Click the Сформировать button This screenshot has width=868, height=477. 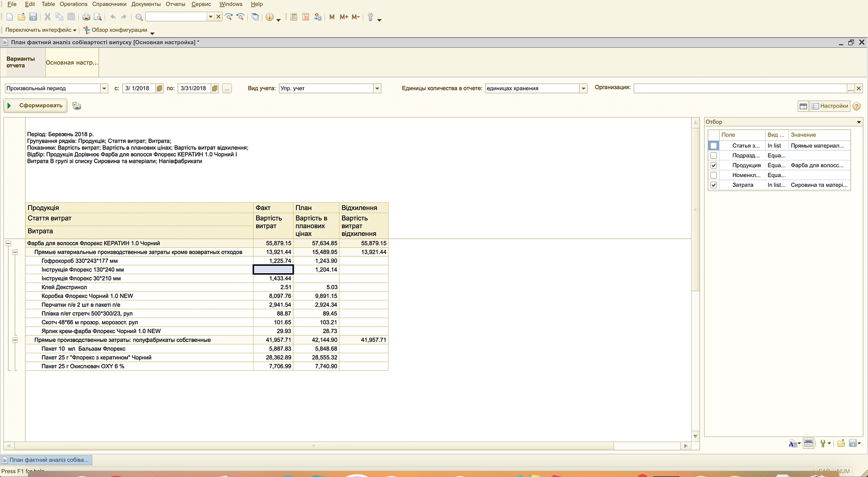pos(36,106)
